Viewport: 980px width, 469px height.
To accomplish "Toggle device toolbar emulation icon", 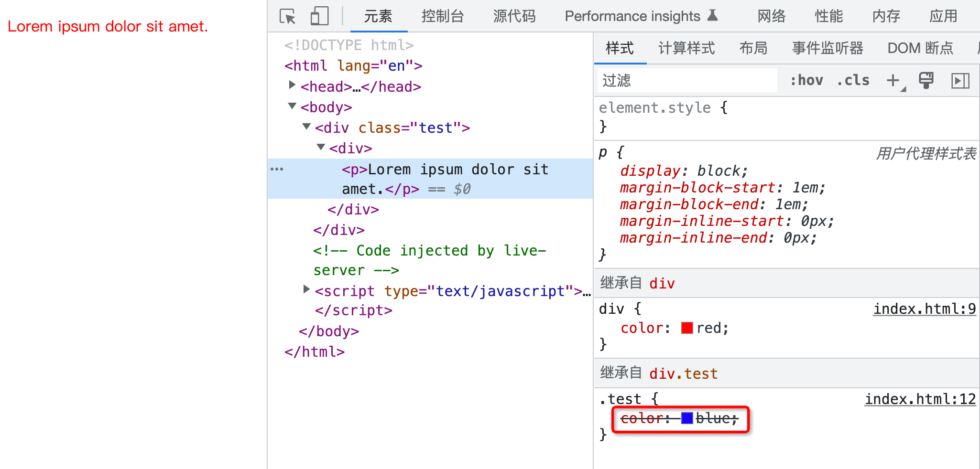I will pyautogui.click(x=319, y=16).
